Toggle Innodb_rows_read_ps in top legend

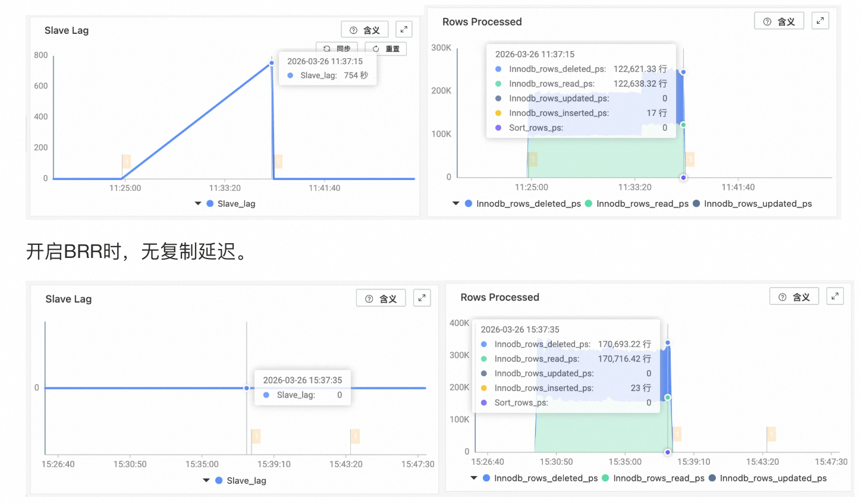pos(637,204)
